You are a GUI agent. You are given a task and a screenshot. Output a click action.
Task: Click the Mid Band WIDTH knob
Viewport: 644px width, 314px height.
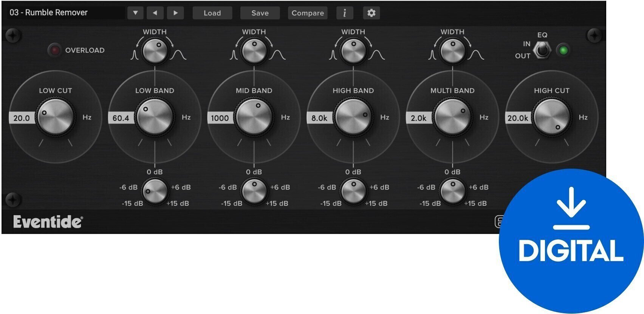coord(254,52)
